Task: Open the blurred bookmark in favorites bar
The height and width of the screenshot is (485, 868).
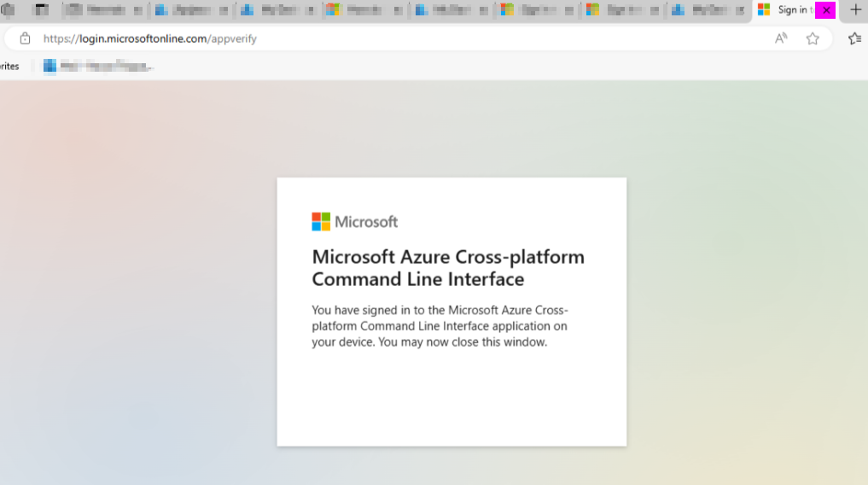Action: 98,67
